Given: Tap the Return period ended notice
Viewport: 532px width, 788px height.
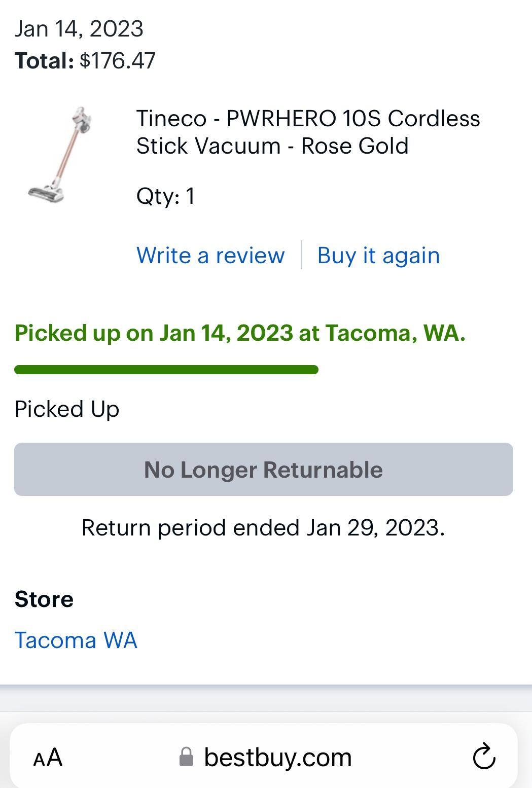Looking at the screenshot, I should 263,527.
